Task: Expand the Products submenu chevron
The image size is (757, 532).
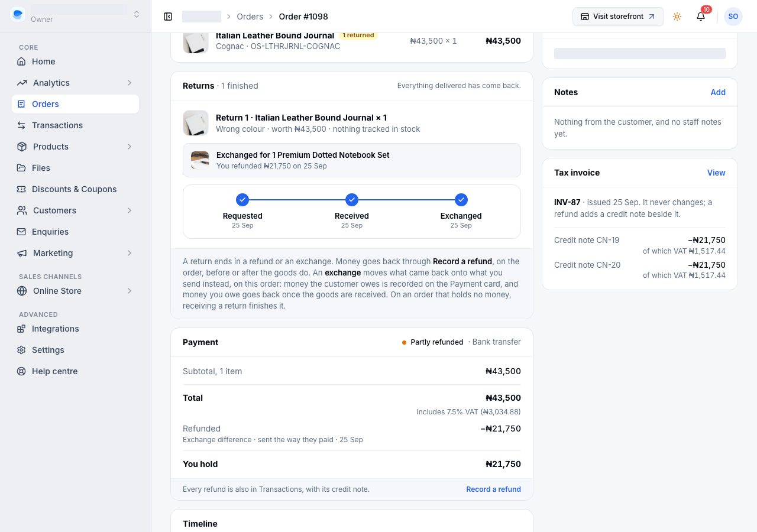Action: pyautogui.click(x=130, y=147)
